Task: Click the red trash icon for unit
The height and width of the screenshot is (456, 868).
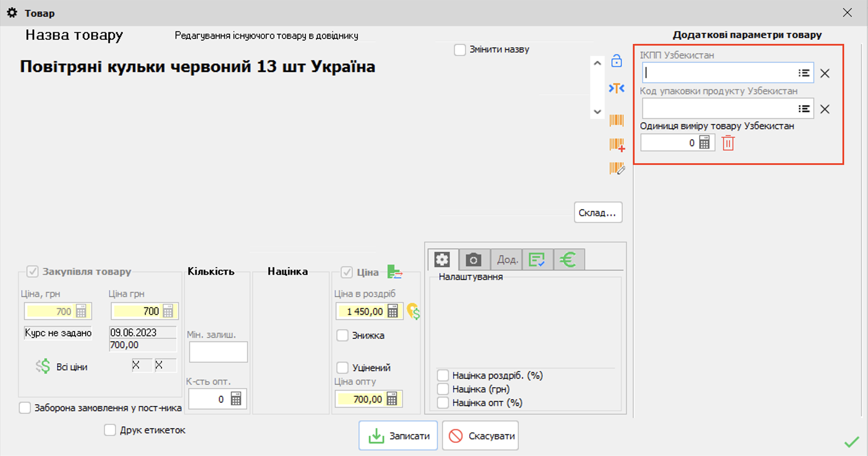Action: click(x=728, y=143)
